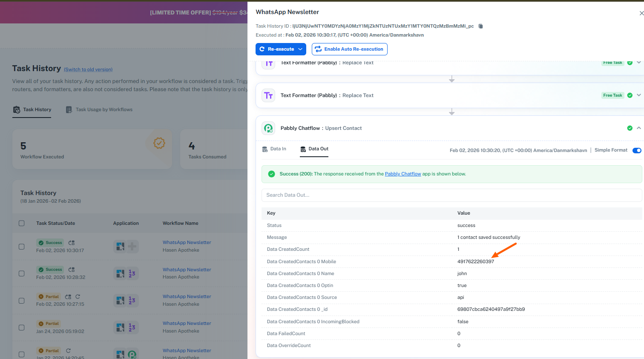
Task: Click Switch to old version link
Action: (88, 69)
